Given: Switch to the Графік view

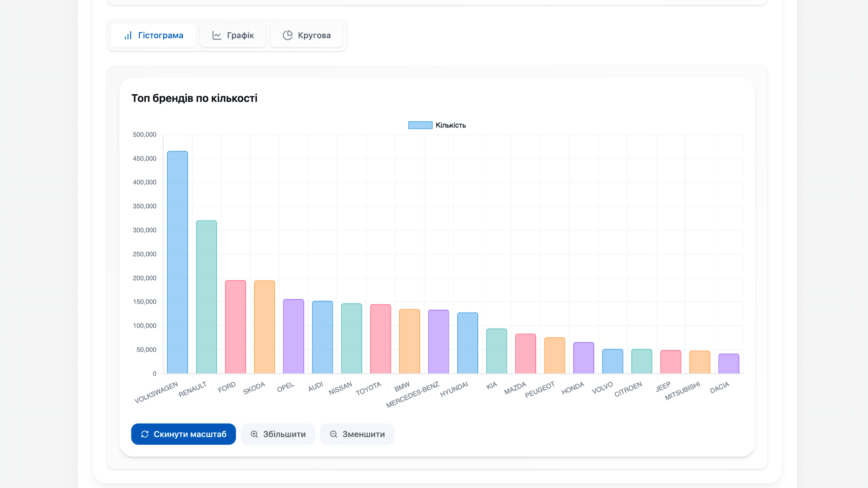Looking at the screenshot, I should 233,35.
